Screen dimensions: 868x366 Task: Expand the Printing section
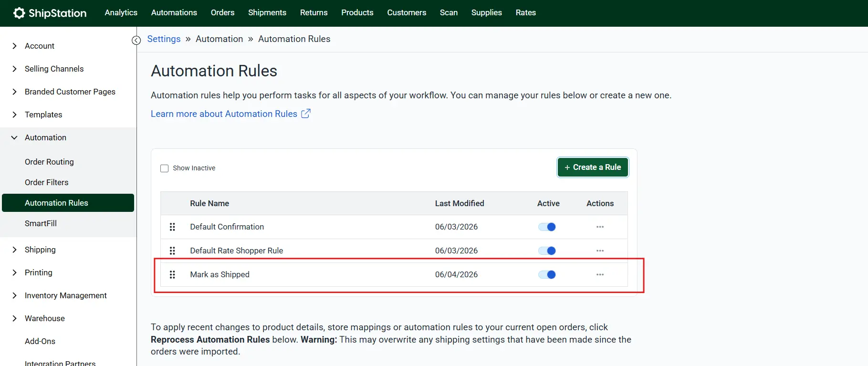pos(14,272)
